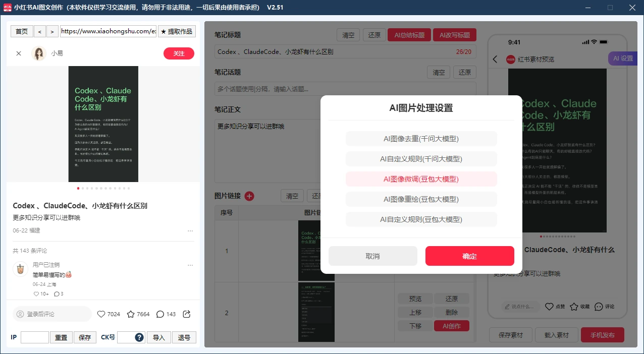Click 清空 next to 图片链接
The image size is (644, 354).
[x=292, y=196]
